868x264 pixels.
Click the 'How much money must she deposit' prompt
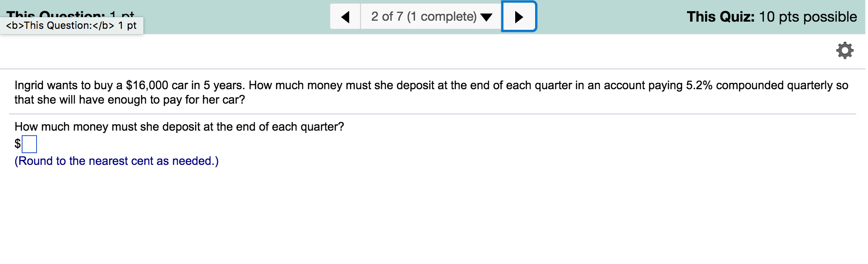(179, 127)
